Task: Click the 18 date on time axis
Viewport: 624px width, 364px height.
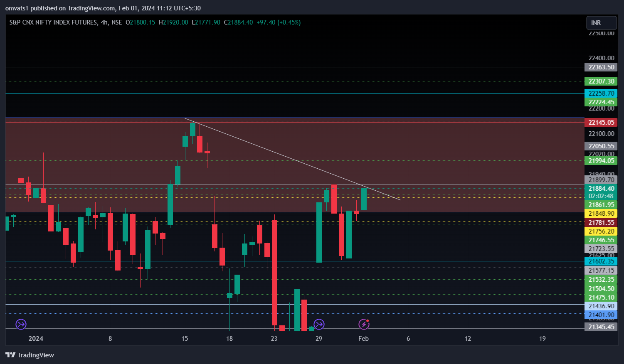Action: [229, 339]
